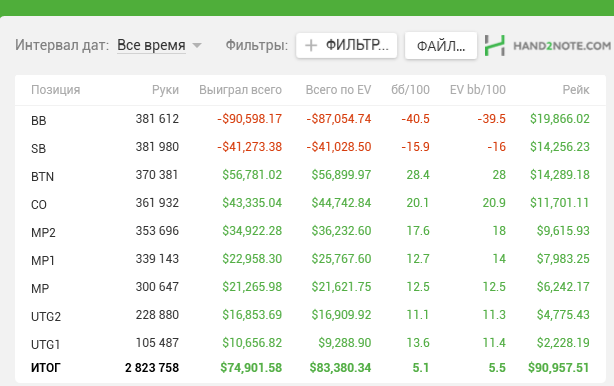The height and width of the screenshot is (386, 614).
Task: Sort by the Выиграл всего column header
Action: pos(240,90)
